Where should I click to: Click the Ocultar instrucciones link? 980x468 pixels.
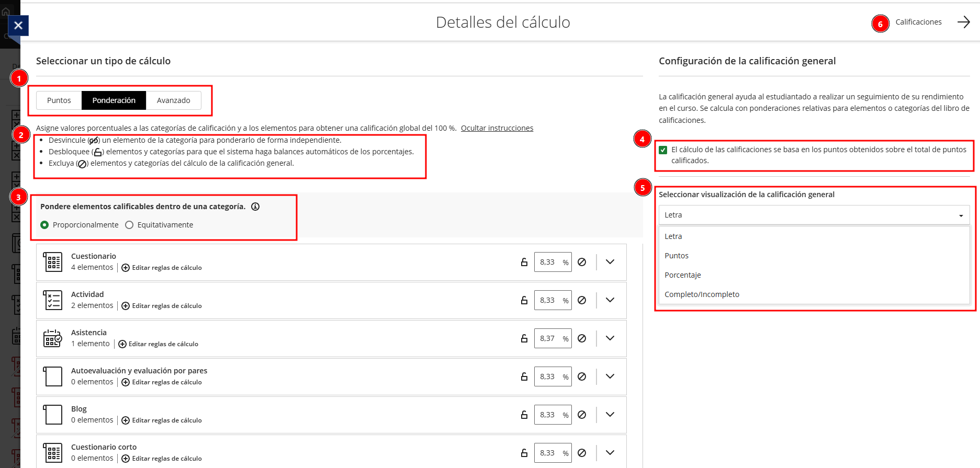click(497, 128)
